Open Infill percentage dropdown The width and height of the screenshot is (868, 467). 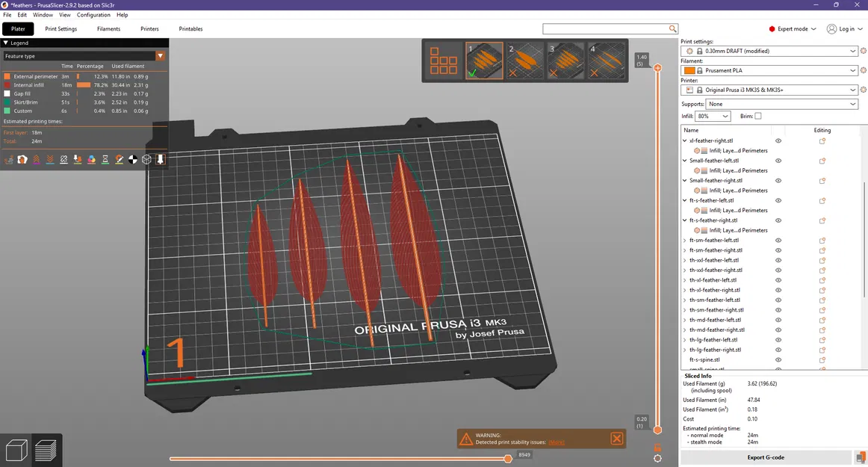[713, 117]
